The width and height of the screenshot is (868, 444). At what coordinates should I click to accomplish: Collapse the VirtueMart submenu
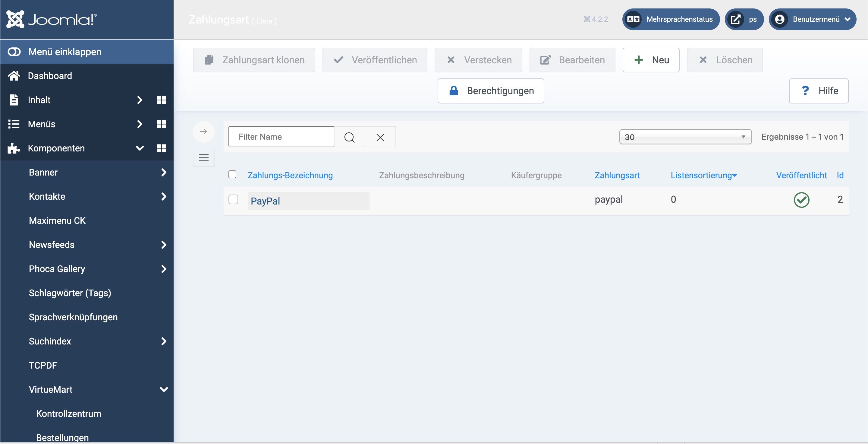(x=164, y=389)
